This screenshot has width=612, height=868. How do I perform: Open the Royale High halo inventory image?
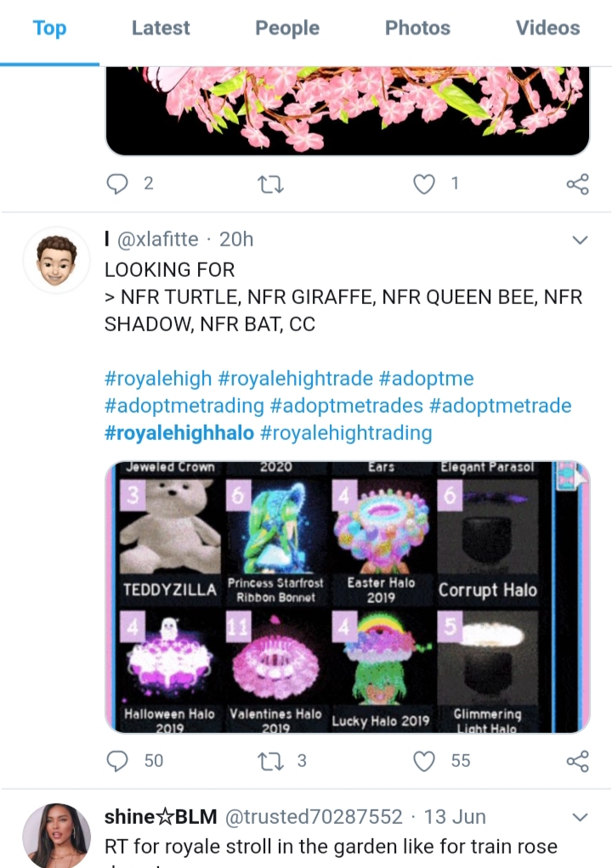[x=348, y=597]
